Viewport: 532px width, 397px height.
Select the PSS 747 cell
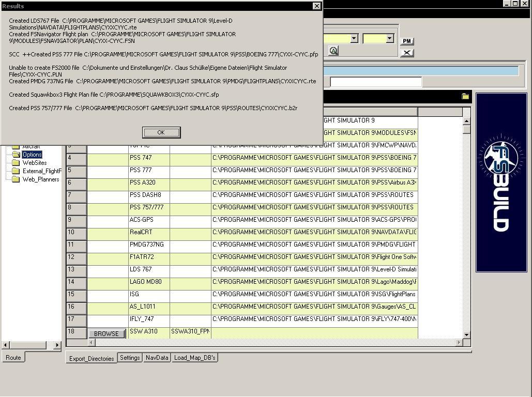click(x=149, y=160)
